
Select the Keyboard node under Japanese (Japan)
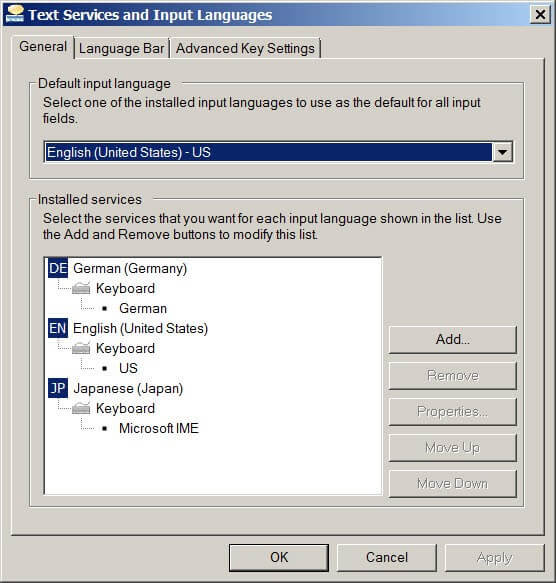pyautogui.click(x=125, y=409)
